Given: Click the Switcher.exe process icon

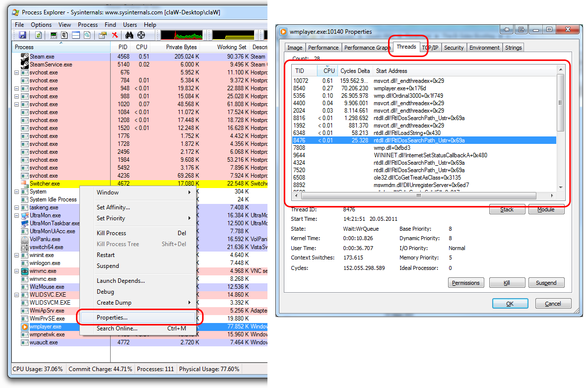Looking at the screenshot, I should [x=25, y=184].
